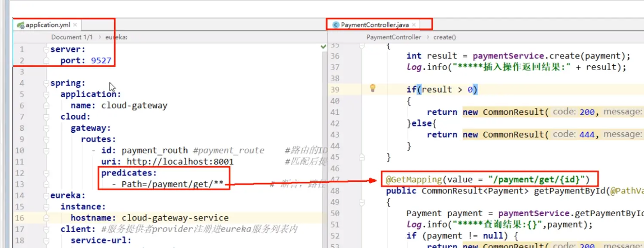Select the PaymentController breadcrumb
Screen dimensions: 644x248
[394, 37]
